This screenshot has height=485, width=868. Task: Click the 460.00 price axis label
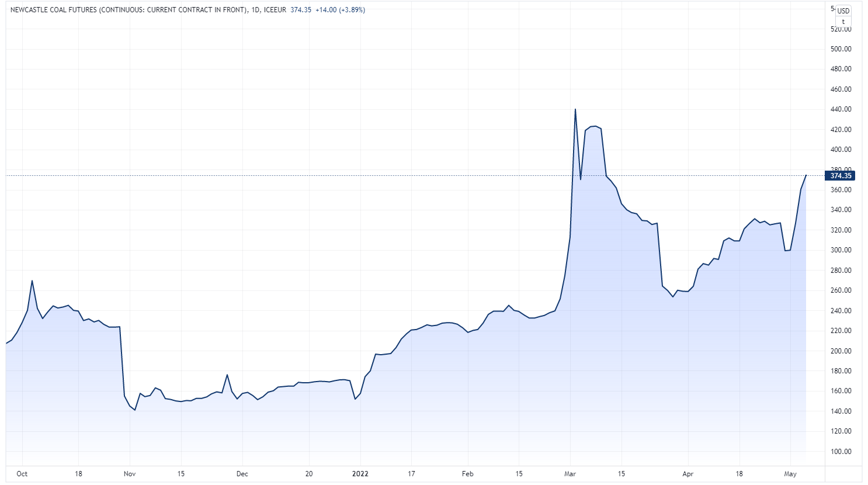[841, 89]
